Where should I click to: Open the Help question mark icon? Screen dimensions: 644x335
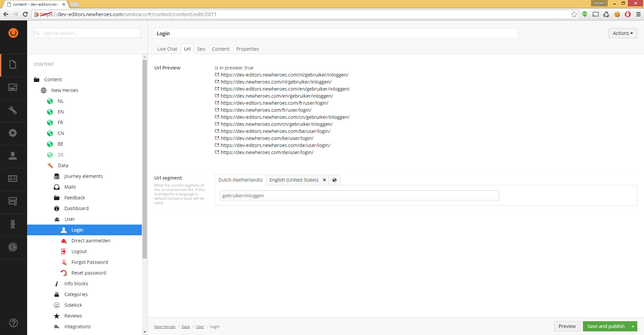pos(13,323)
